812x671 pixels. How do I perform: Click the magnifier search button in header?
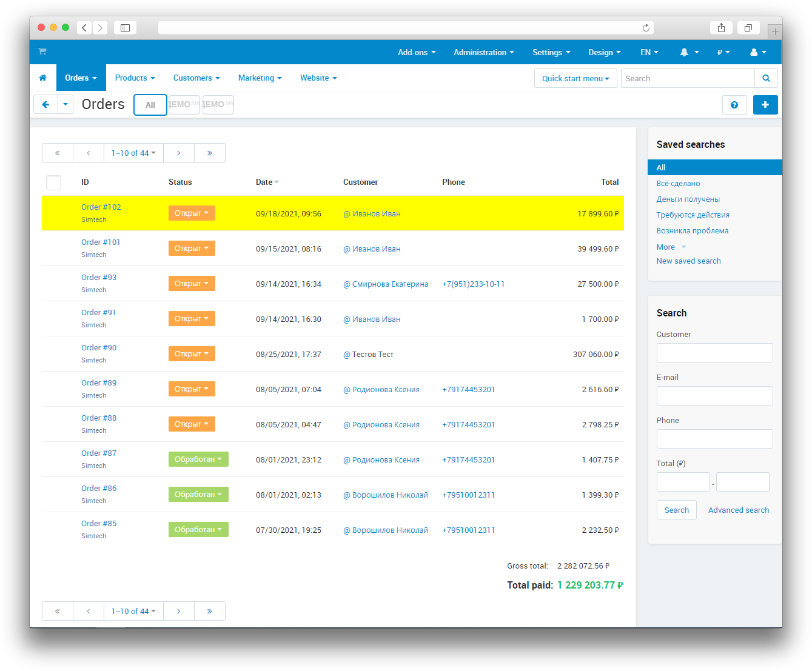pos(766,78)
